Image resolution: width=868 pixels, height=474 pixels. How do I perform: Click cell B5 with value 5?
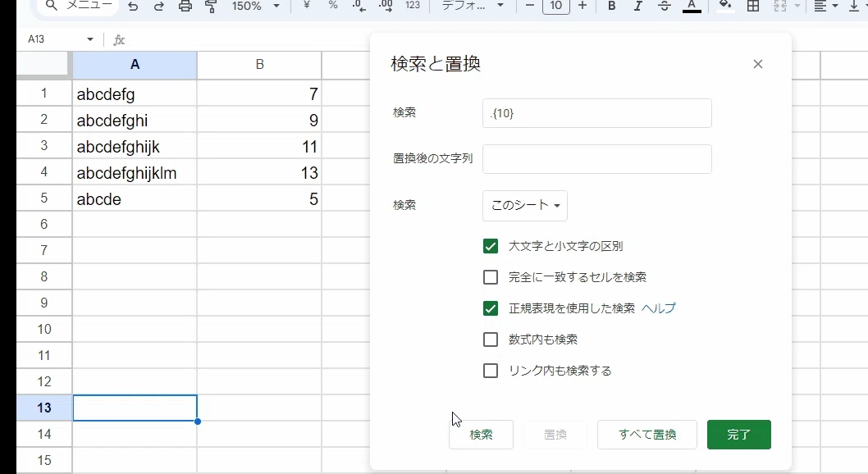click(259, 199)
